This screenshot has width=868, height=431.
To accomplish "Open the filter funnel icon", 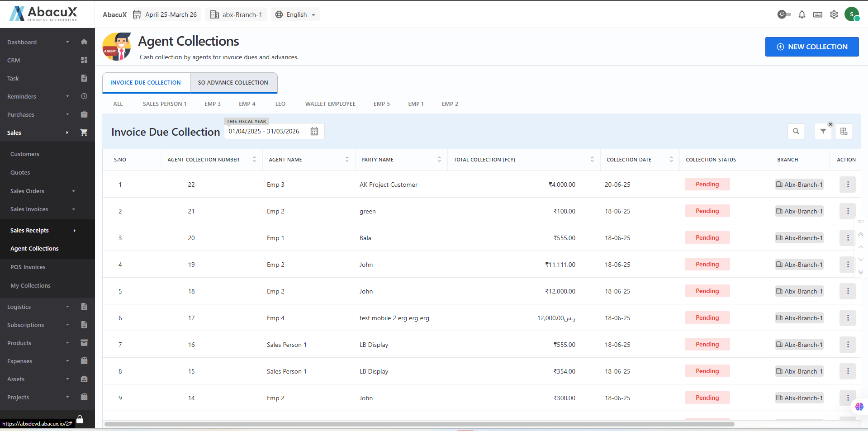I will 823,131.
